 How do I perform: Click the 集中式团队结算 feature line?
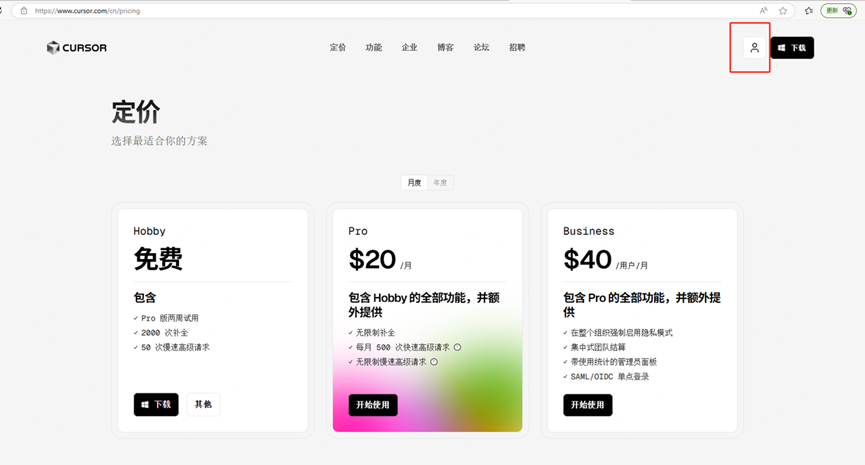(x=594, y=347)
